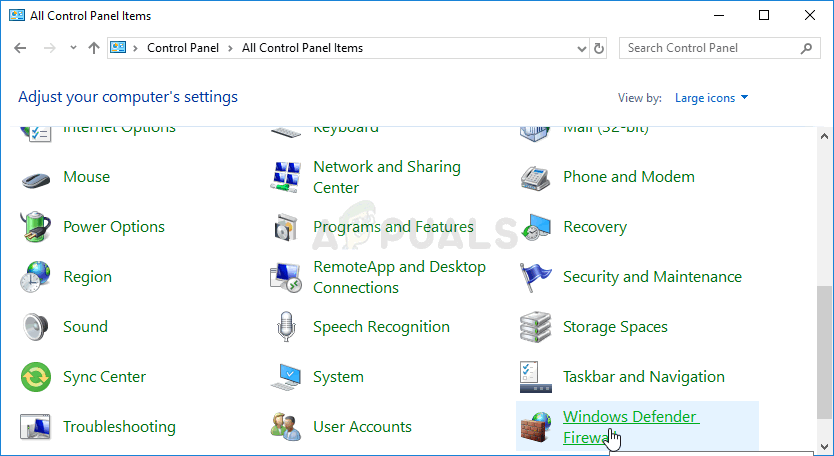Open the Sync Center green icon

(36, 377)
